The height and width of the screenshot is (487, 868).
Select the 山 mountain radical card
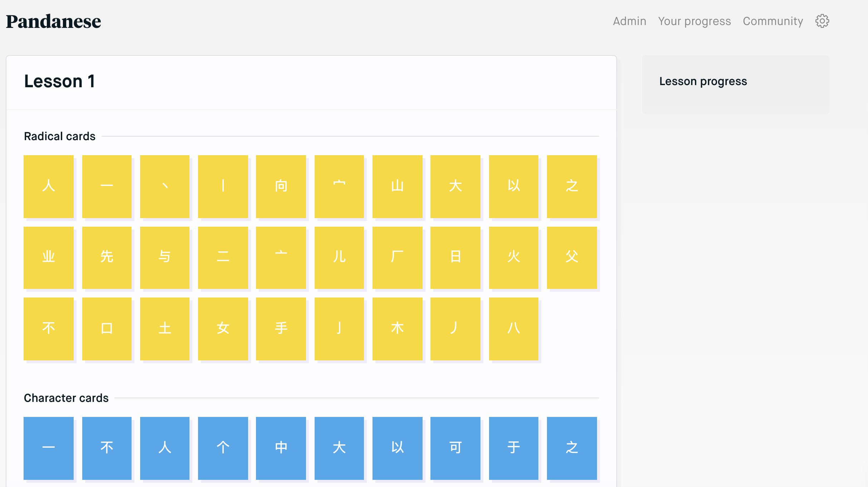(397, 186)
